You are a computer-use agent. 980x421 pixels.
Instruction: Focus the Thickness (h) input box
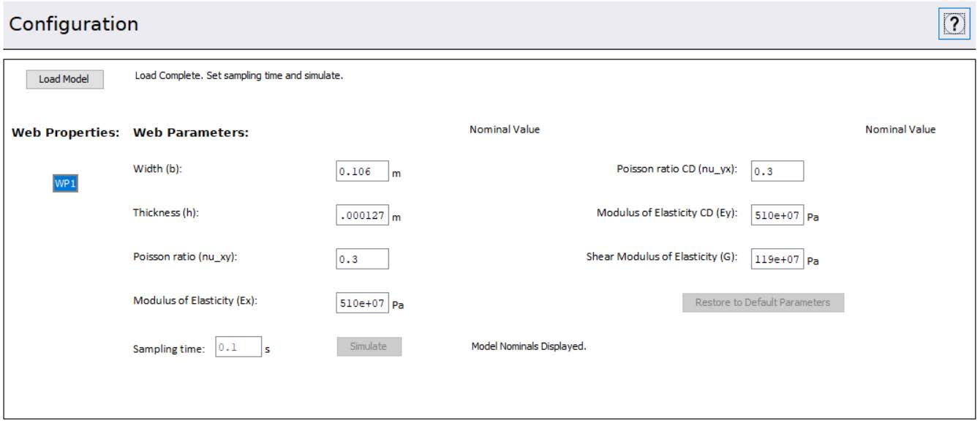point(362,216)
